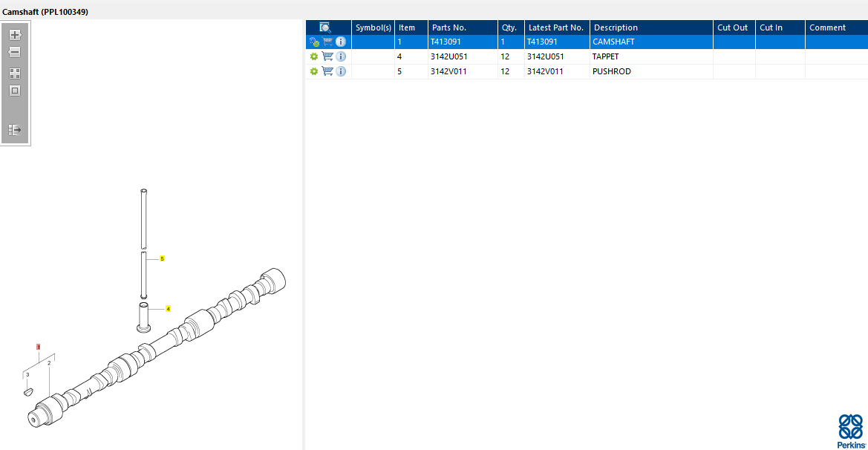This screenshot has width=868, height=450.
Task: Click the PUSHROD description cell
Action: (x=651, y=71)
